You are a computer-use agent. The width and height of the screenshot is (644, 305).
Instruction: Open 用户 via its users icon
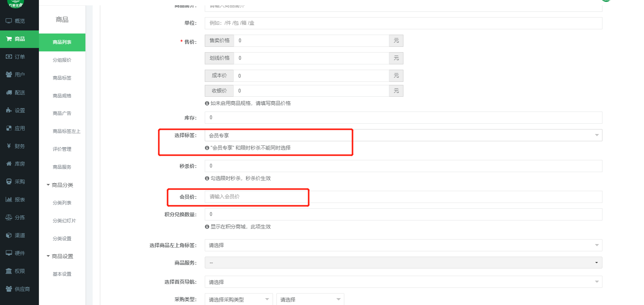click(9, 75)
